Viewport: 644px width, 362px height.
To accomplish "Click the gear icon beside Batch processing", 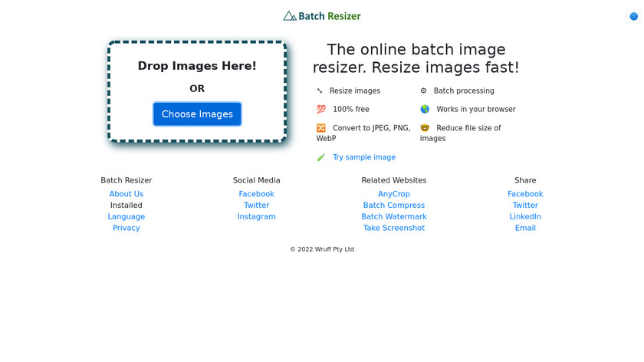I will pyautogui.click(x=423, y=90).
